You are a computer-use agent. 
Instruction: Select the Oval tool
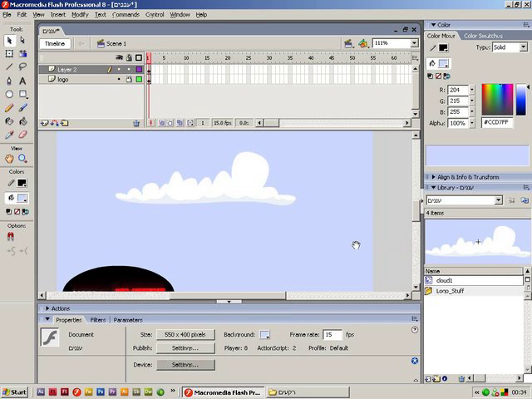[9, 94]
